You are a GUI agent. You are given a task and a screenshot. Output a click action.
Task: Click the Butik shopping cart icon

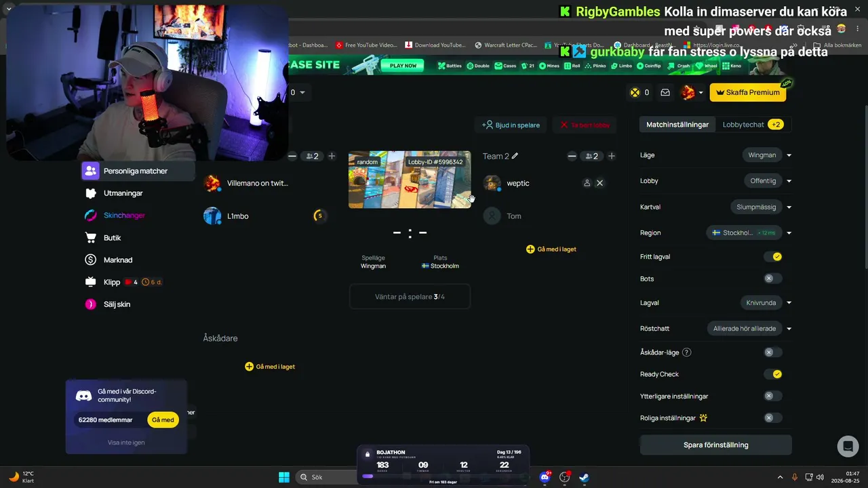91,238
